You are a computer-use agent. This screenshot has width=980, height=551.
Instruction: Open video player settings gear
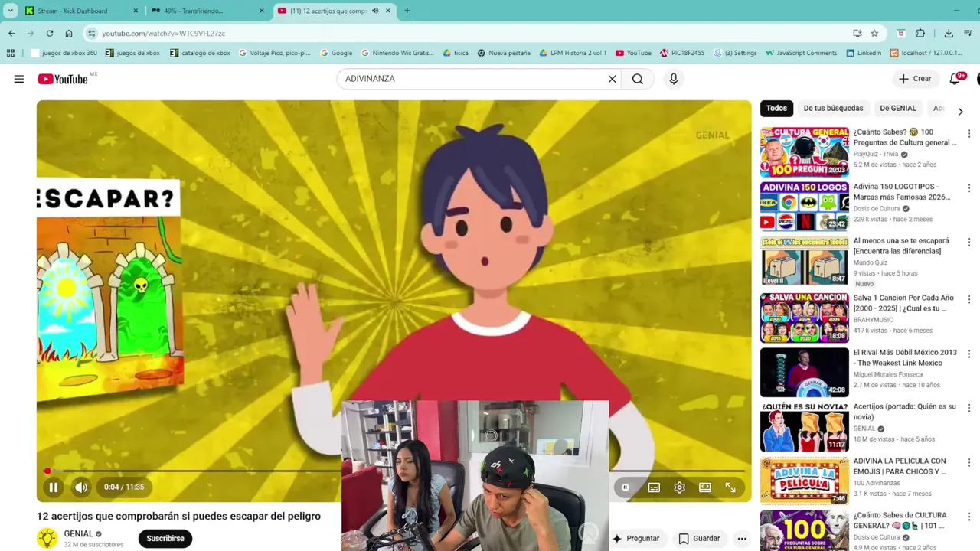coord(679,487)
